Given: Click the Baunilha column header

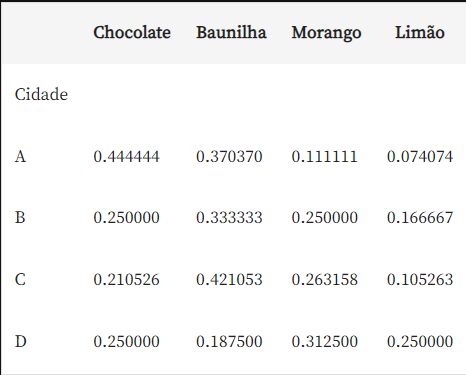Looking at the screenshot, I should (x=231, y=33).
